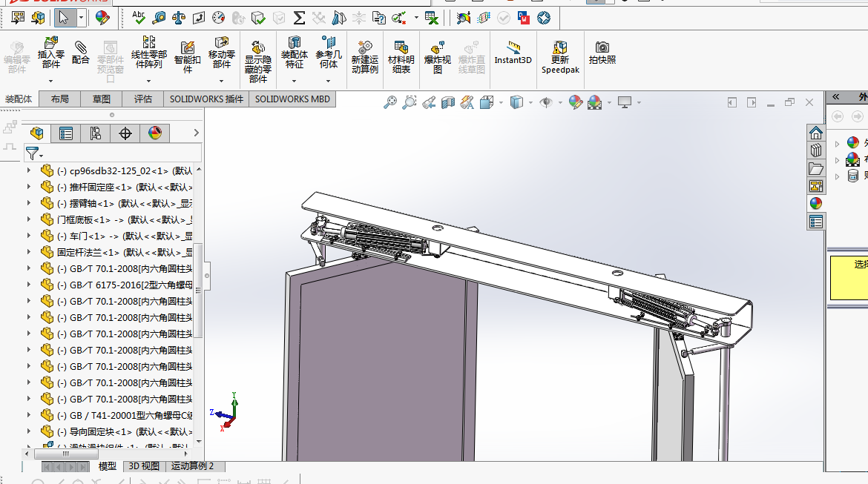Screen dimensions: 868x484
Task: Click the Insert Components icon
Action: point(51,52)
